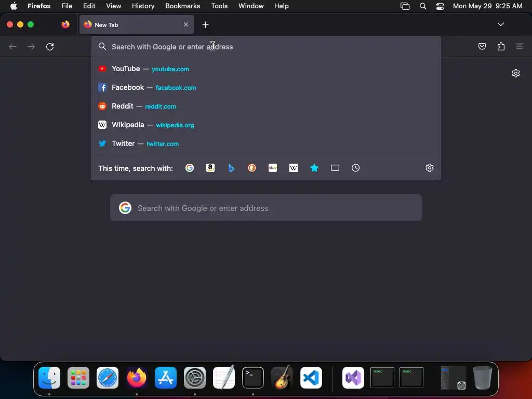Select the Twitter suggestion
This screenshot has width=532, height=399.
pyautogui.click(x=266, y=143)
